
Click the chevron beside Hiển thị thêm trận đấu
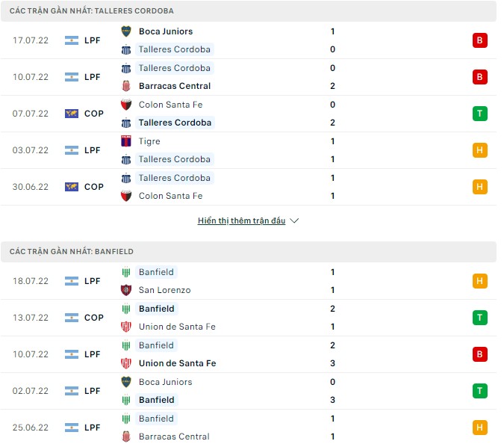(x=294, y=221)
